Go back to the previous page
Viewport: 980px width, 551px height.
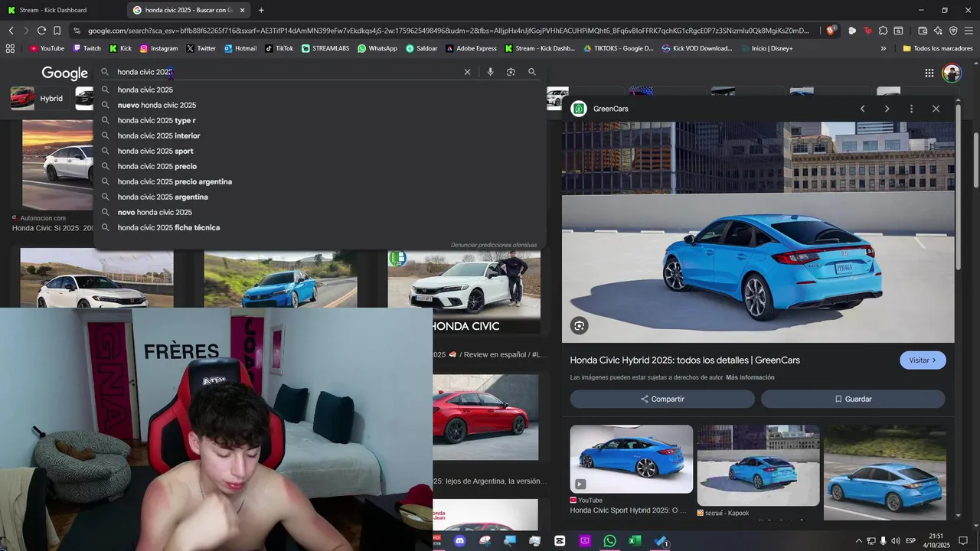click(11, 31)
